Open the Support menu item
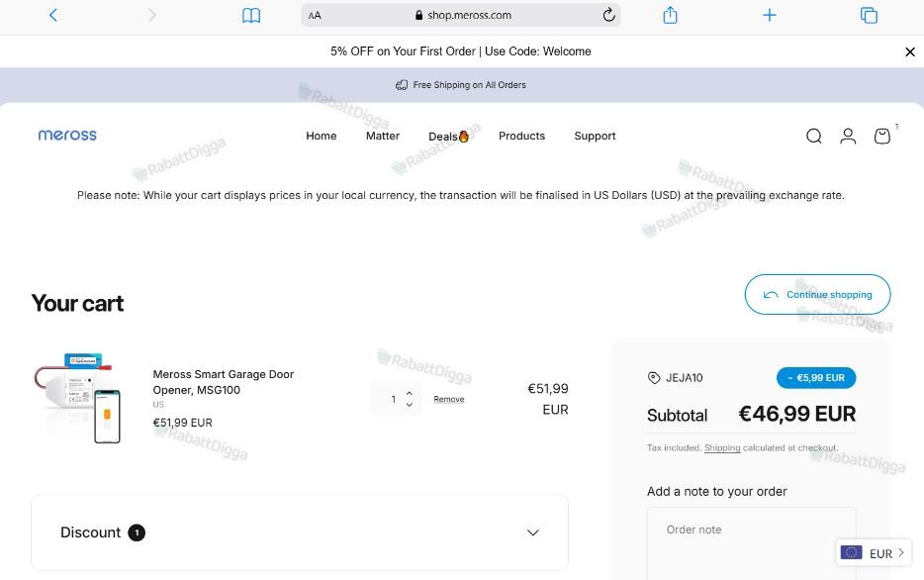The image size is (924, 580). pyautogui.click(x=595, y=136)
